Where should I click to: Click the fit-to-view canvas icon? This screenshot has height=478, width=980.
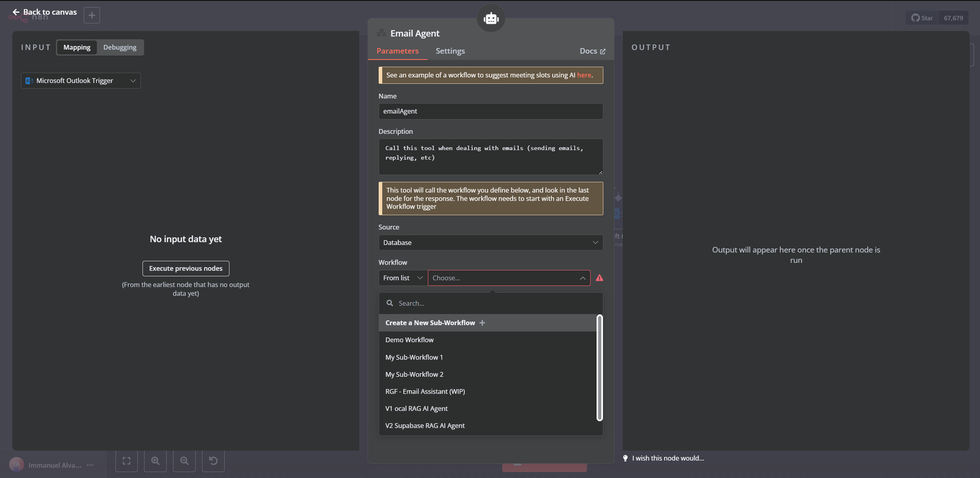pos(127,461)
